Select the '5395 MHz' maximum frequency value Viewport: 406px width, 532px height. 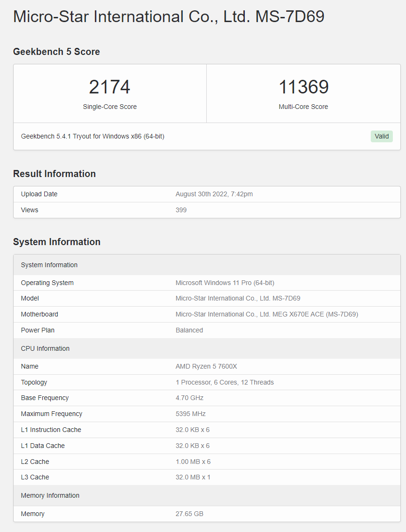tap(190, 414)
